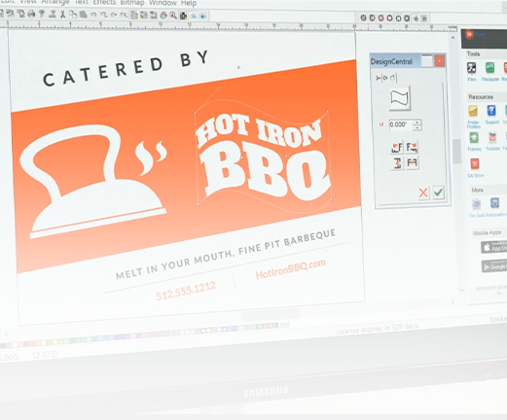This screenshot has height=420, width=507.
Task: Click the vertical scrollbar up arrow
Action: 453,38
